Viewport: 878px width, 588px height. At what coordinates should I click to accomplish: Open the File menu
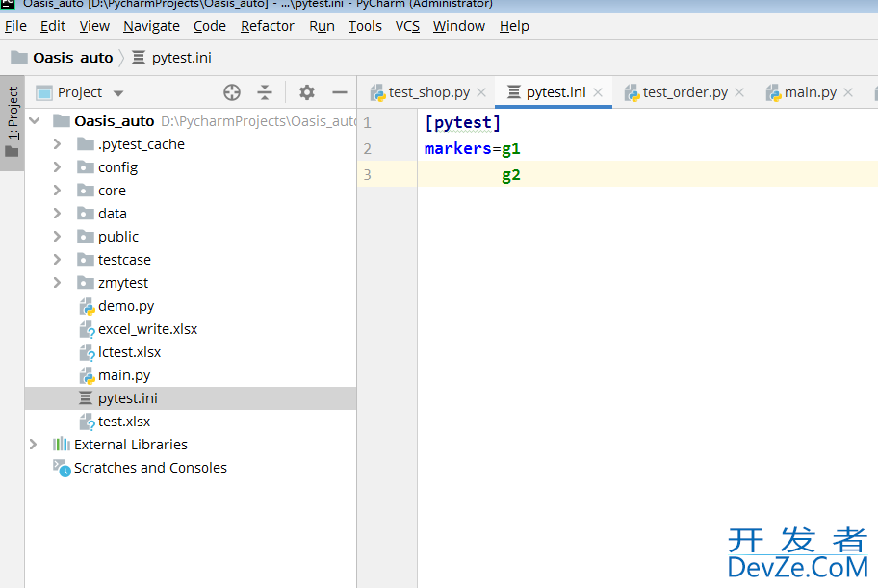click(15, 26)
